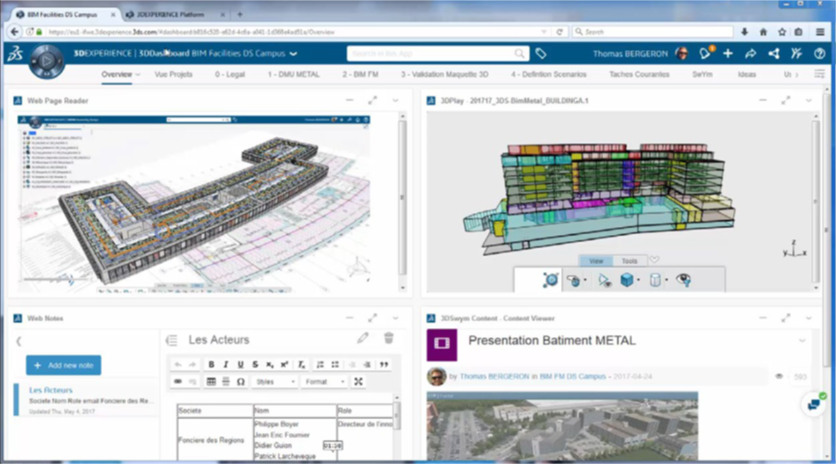Click the Web Page Reader vertical scrollbar
This screenshot has height=464, width=836.
tap(403, 202)
